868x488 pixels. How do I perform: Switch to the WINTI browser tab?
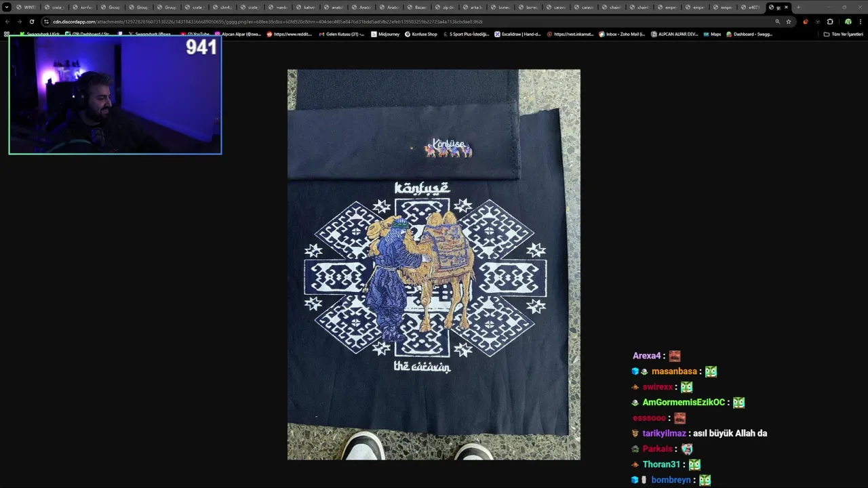coord(26,7)
